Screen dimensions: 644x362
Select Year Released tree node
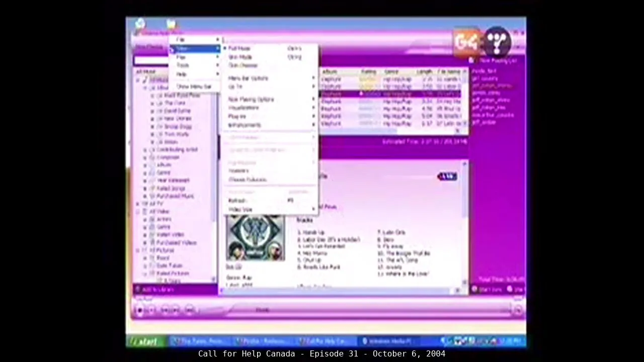pyautogui.click(x=173, y=180)
